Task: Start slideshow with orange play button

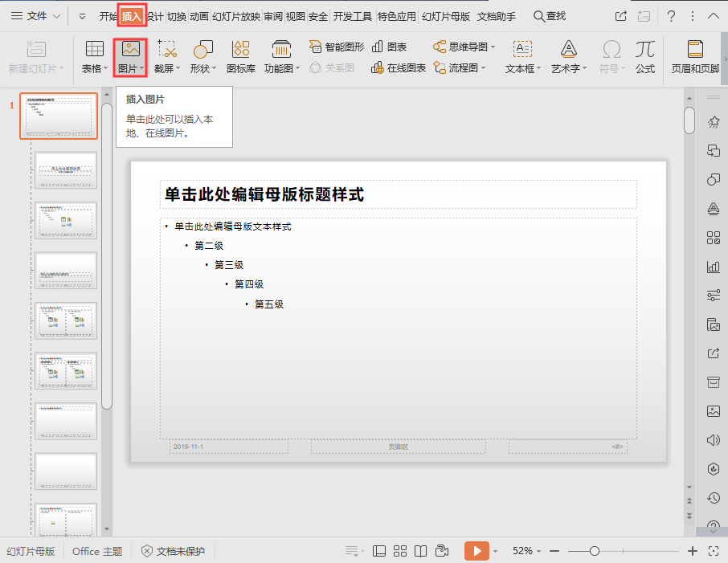Action: pos(476,551)
